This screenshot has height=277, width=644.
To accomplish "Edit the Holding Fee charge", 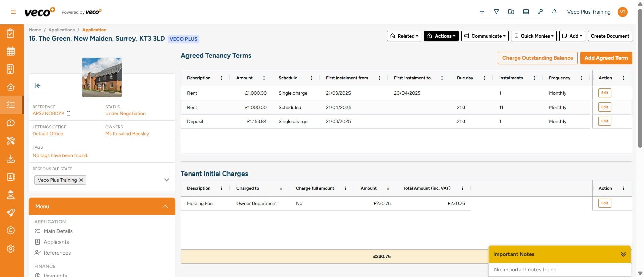I will point(605,203).
